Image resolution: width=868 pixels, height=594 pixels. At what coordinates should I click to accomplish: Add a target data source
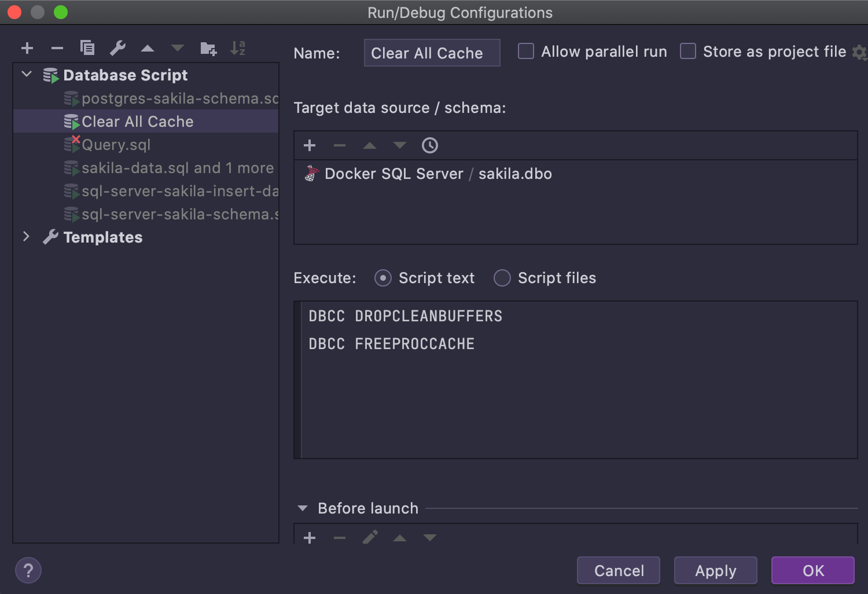310,145
